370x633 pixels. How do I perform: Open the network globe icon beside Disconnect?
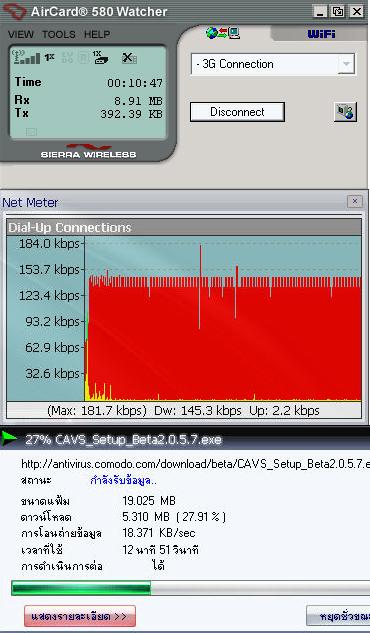pos(345,112)
